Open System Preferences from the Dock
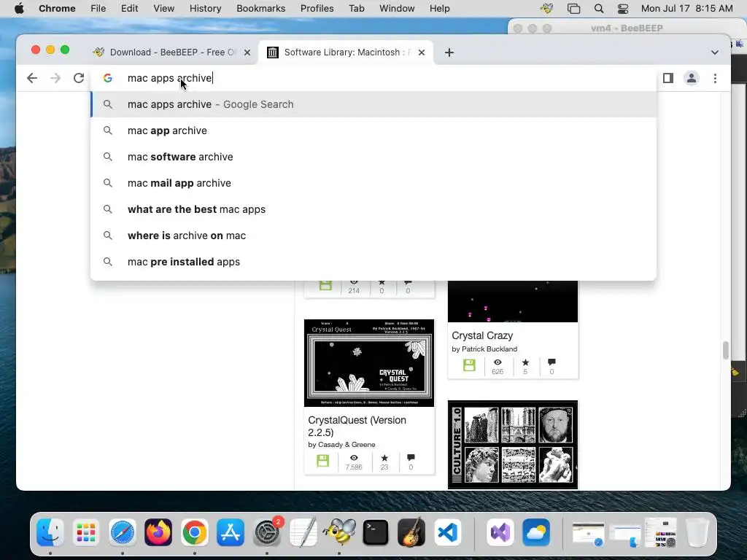 267,532
